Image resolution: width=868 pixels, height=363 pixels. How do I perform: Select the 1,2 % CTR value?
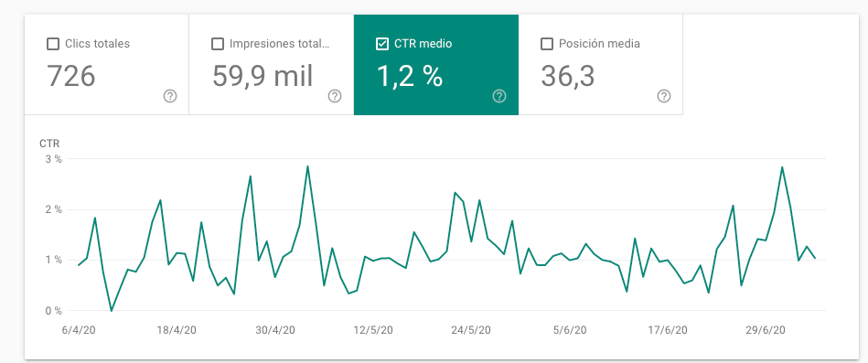click(410, 76)
